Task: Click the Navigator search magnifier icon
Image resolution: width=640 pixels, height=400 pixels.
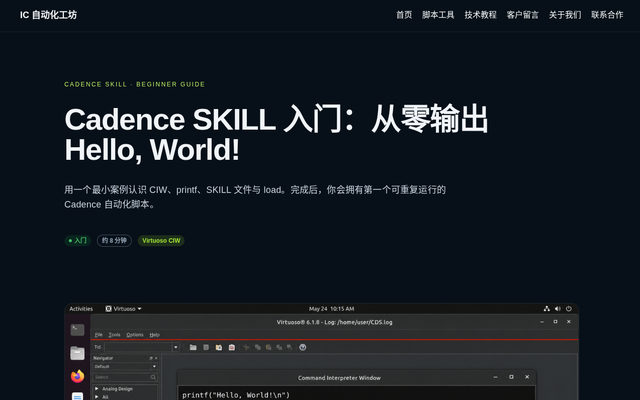Action: pos(153,377)
